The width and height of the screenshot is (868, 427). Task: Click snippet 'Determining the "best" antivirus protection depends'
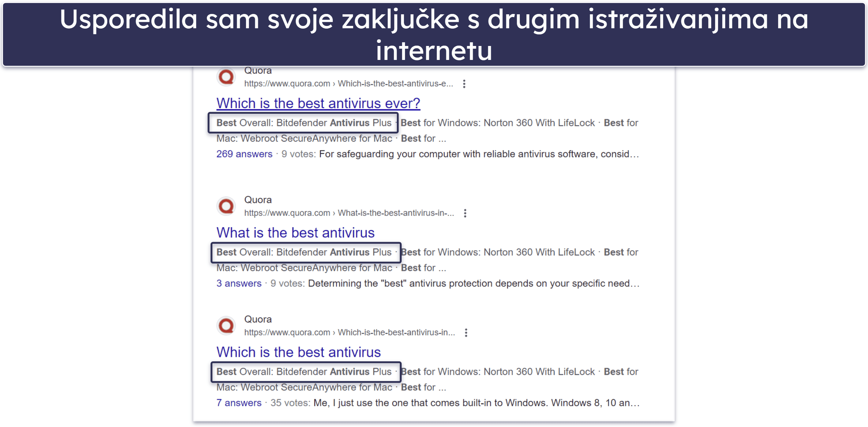point(420,283)
